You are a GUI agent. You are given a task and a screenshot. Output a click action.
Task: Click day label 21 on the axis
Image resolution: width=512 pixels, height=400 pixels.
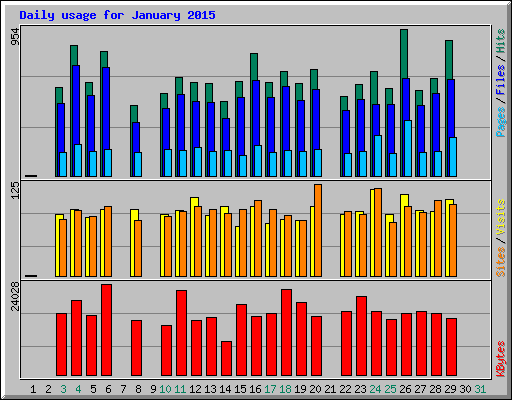[x=330, y=389]
